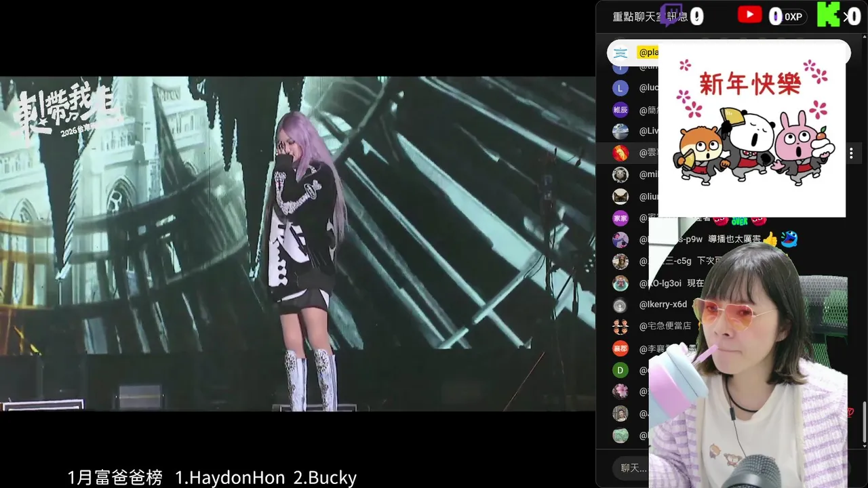
Task: Click the sky photo avatar beside @Liv
Action: 620,131
